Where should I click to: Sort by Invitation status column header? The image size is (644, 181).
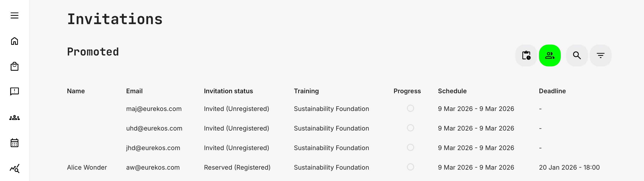tap(228, 91)
